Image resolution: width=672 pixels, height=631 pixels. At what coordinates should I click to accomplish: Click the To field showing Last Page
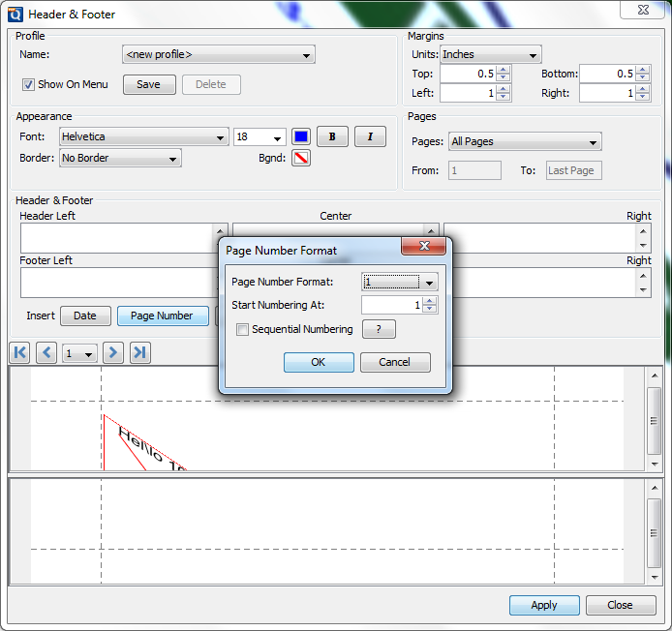(574, 170)
